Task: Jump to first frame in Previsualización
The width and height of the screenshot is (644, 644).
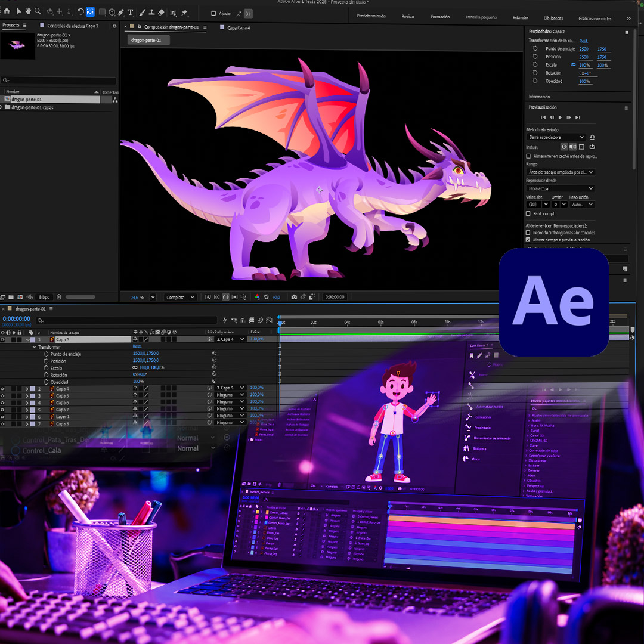Action: [x=543, y=117]
